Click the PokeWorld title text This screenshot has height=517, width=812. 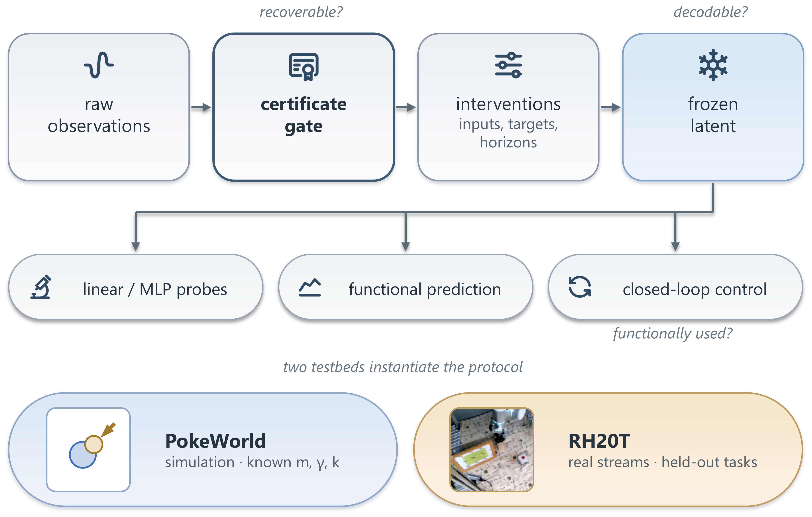point(216,441)
